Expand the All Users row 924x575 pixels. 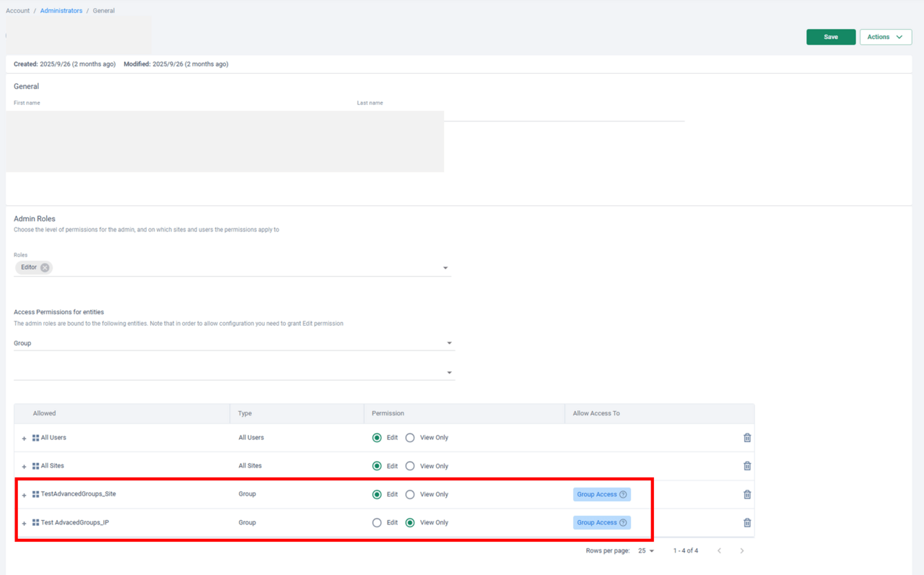coord(24,438)
